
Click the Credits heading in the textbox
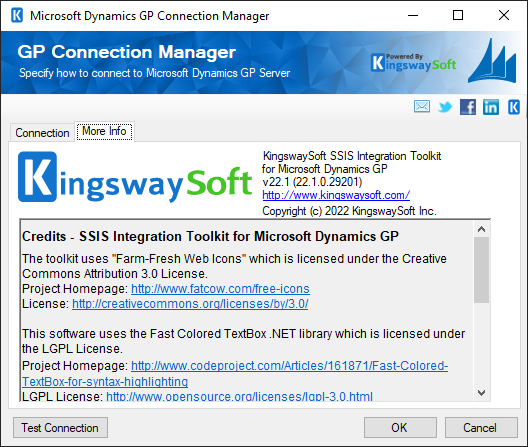tap(210, 236)
